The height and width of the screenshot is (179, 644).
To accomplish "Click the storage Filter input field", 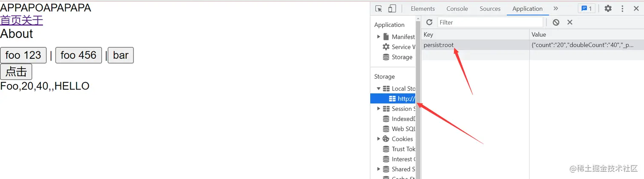I will 490,22.
